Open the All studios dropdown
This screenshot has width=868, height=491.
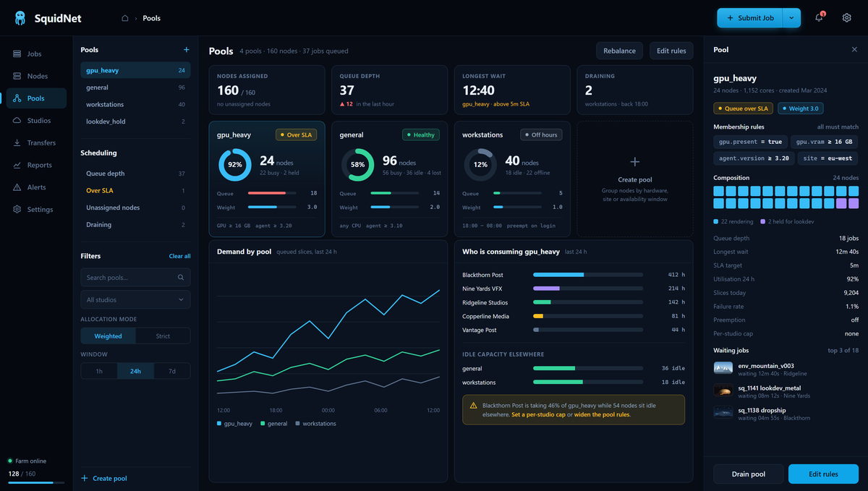tap(135, 299)
